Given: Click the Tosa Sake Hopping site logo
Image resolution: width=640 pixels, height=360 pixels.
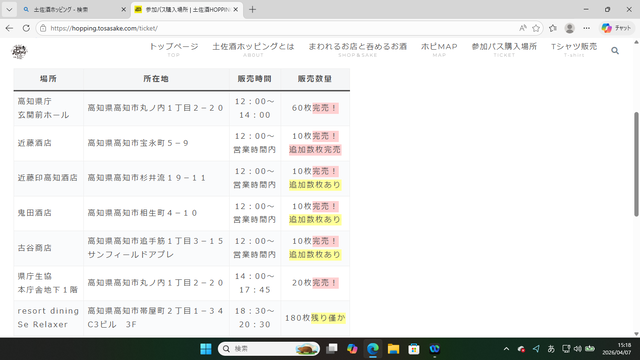Looking at the screenshot, I should coord(19,51).
